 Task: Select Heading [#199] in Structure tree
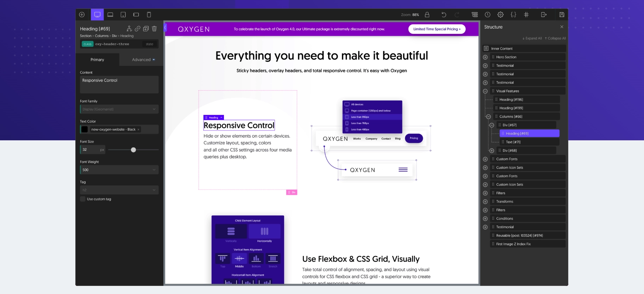(526, 108)
